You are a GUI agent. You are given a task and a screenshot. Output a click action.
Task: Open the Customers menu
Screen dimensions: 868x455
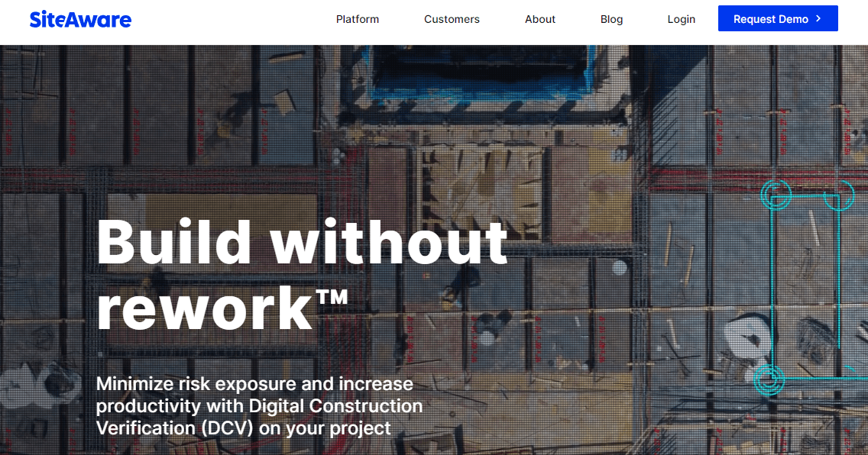(x=452, y=19)
